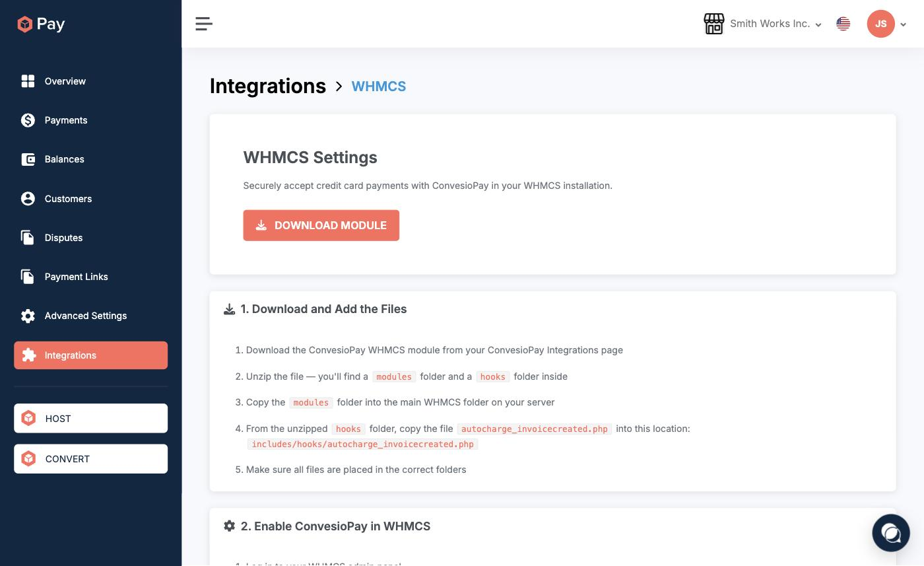Open the chat support bubble
This screenshot has width=924, height=566.
click(x=891, y=532)
